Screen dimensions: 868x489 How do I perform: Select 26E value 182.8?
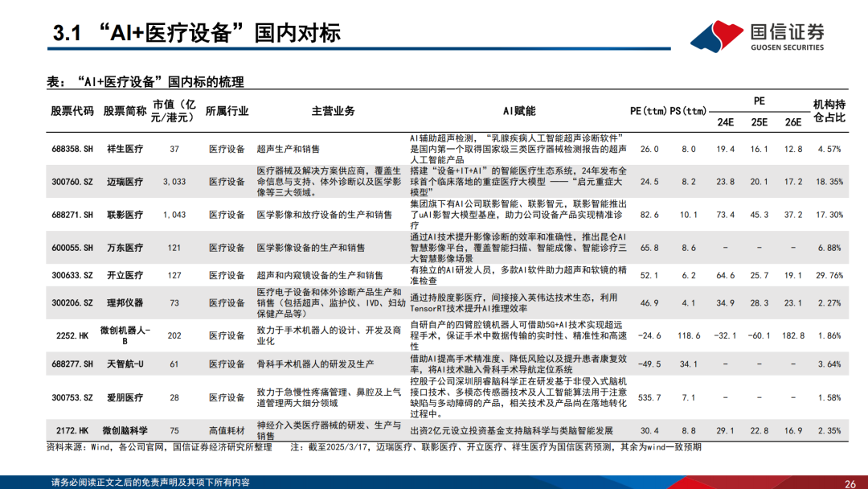pyautogui.click(x=793, y=335)
